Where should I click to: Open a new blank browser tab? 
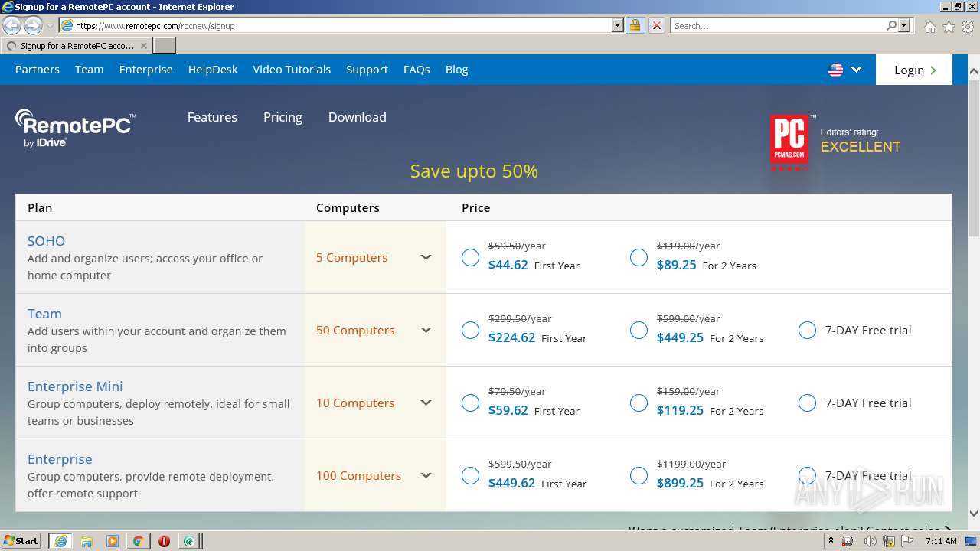(x=165, y=46)
